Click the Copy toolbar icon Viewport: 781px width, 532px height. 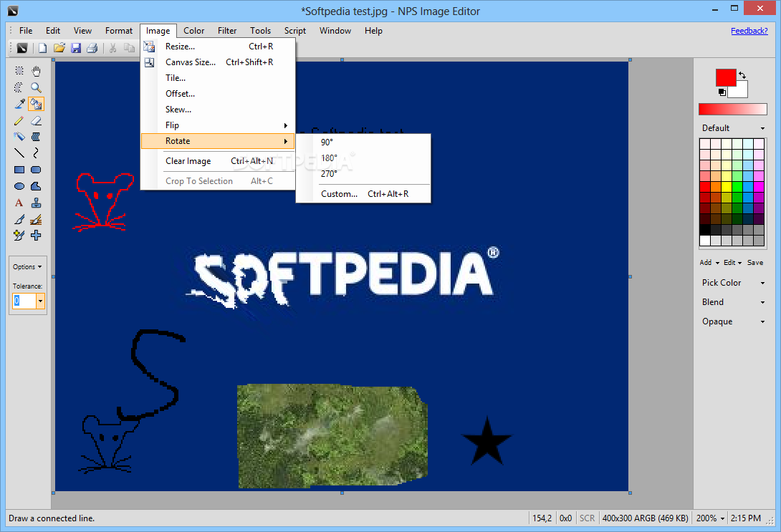(130, 48)
